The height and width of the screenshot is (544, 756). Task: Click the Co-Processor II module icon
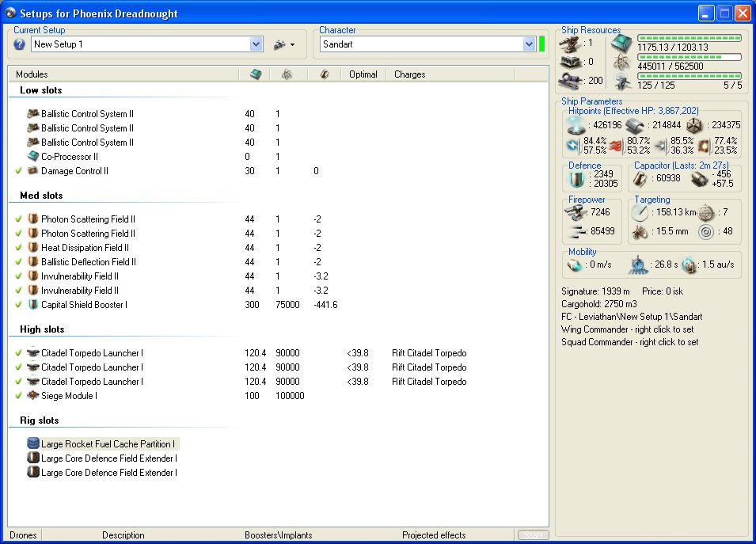pyautogui.click(x=33, y=157)
